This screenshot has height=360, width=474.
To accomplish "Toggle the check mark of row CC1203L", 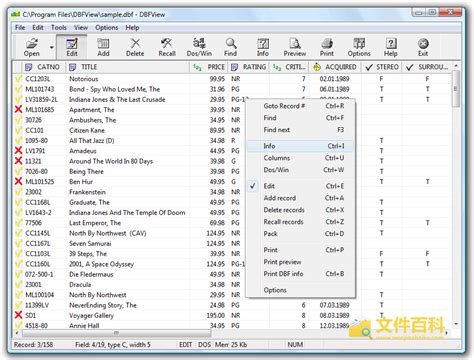I will [18, 79].
